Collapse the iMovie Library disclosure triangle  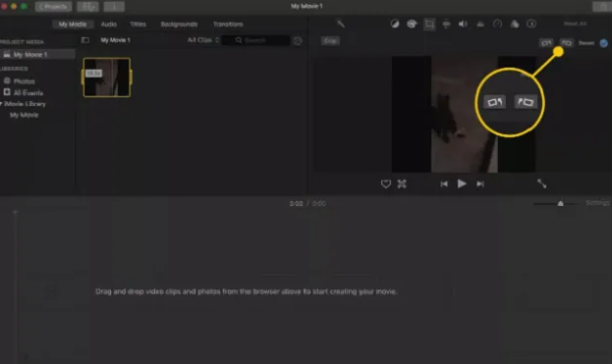[1, 104]
